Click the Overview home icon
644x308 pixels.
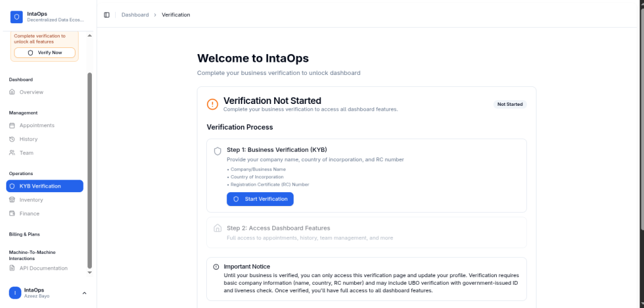[13, 92]
